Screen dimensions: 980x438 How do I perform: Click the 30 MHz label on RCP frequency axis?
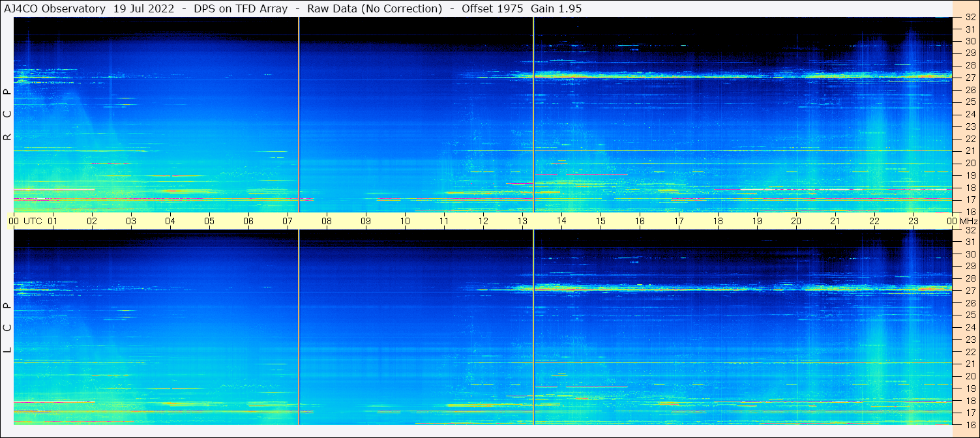(970, 41)
